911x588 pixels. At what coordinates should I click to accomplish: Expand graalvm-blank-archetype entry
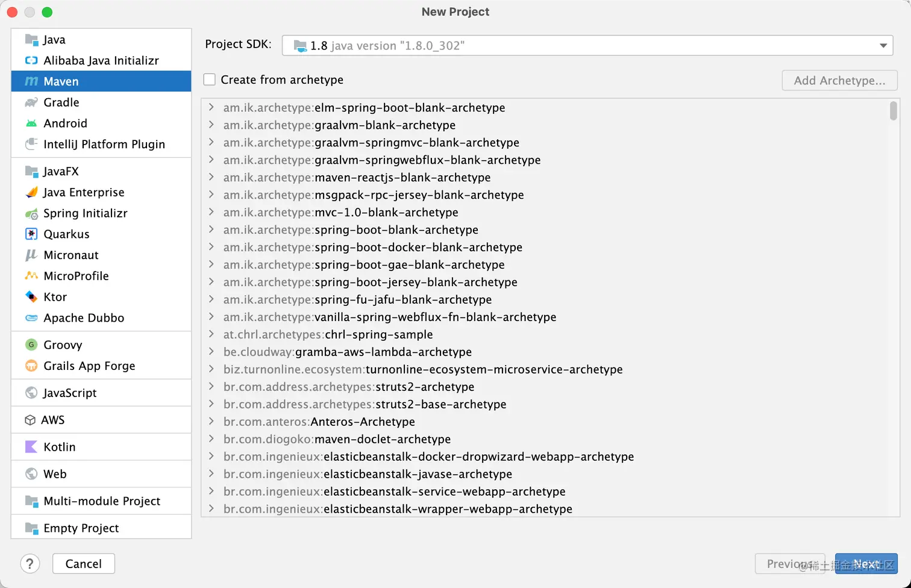point(211,125)
